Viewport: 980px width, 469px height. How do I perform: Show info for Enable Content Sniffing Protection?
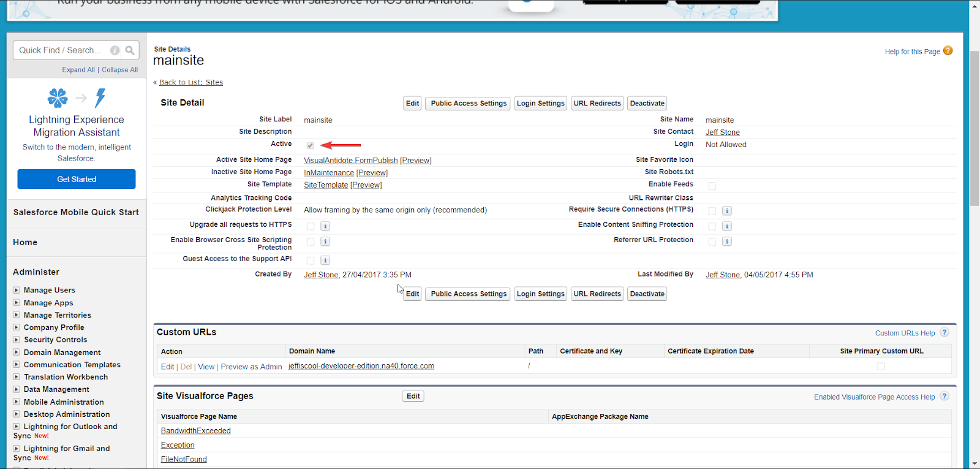tap(726, 226)
